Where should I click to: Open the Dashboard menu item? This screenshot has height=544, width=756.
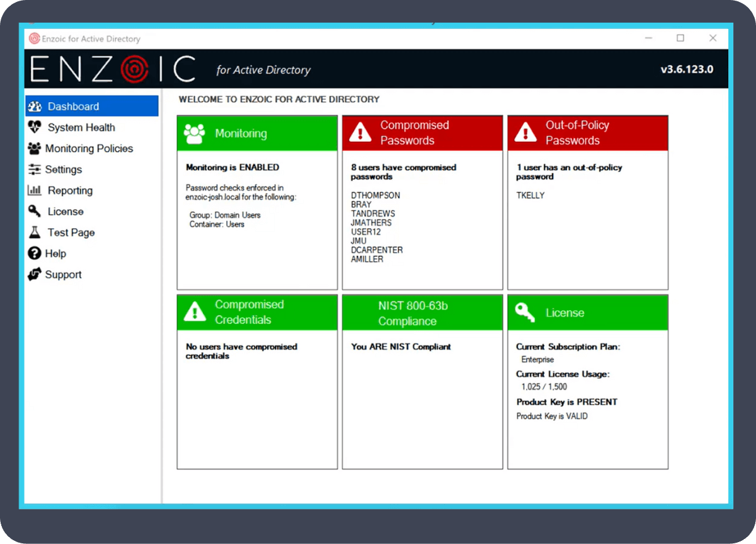(92, 107)
